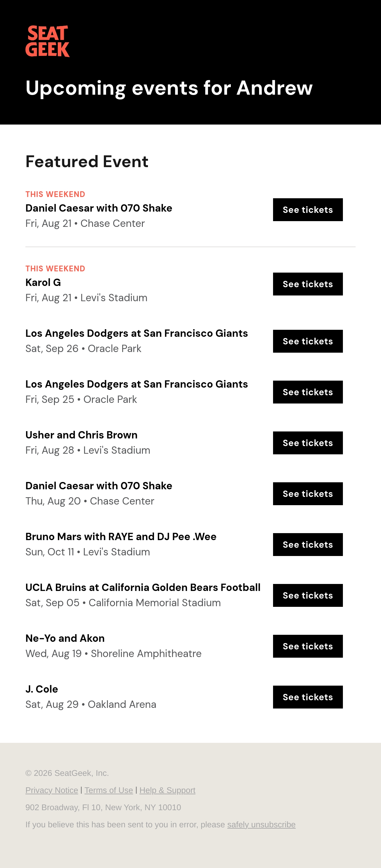See tickets for J. Cole Oakland Arena
This screenshot has height=868, width=381.
pyautogui.click(x=308, y=697)
